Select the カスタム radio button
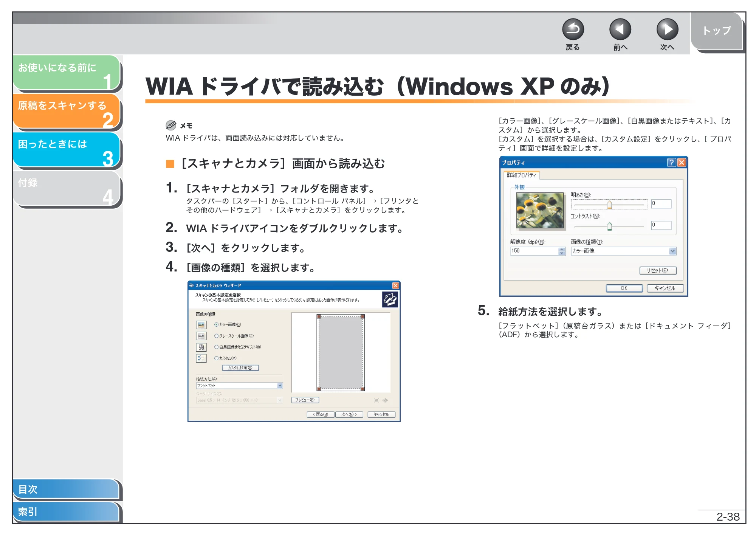Screen dimensions: 756x535 [x=216, y=358]
